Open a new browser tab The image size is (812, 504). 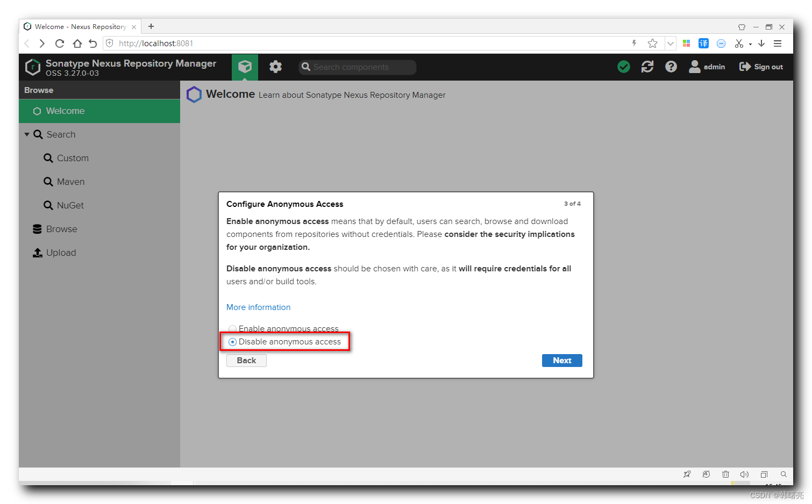151,26
